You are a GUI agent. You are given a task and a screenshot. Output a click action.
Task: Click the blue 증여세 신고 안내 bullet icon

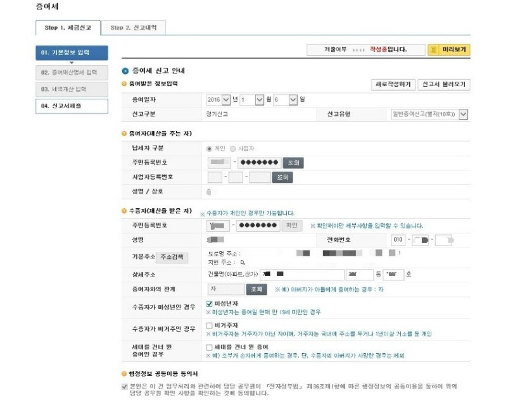point(125,71)
